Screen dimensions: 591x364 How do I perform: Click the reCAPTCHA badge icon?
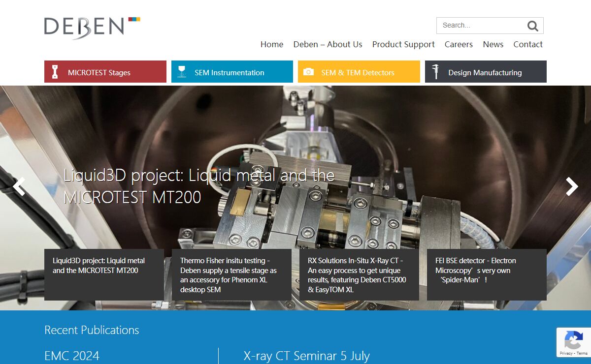(573, 340)
